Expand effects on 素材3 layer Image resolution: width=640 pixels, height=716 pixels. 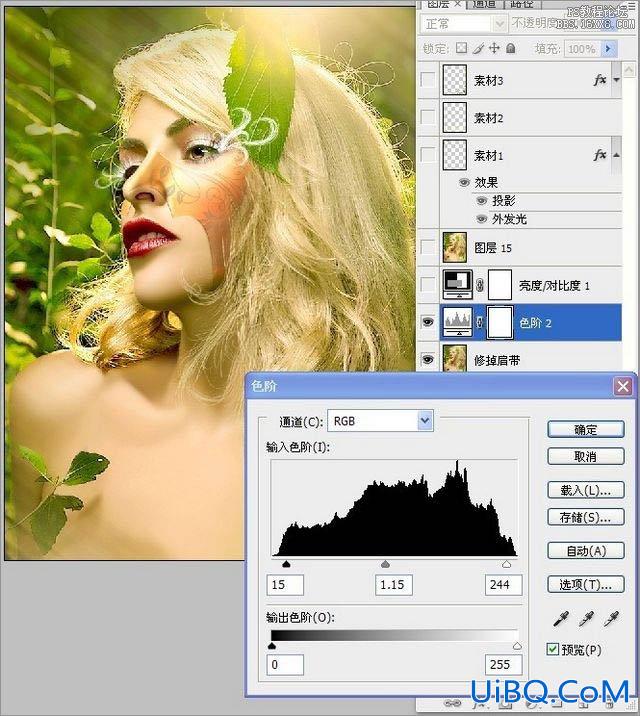pos(616,80)
